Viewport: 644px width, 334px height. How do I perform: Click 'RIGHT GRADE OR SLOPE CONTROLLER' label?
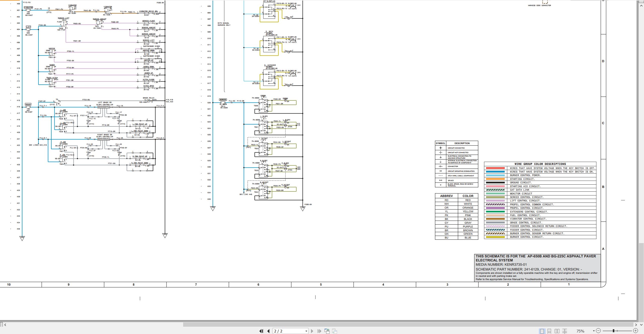[x=105, y=136]
